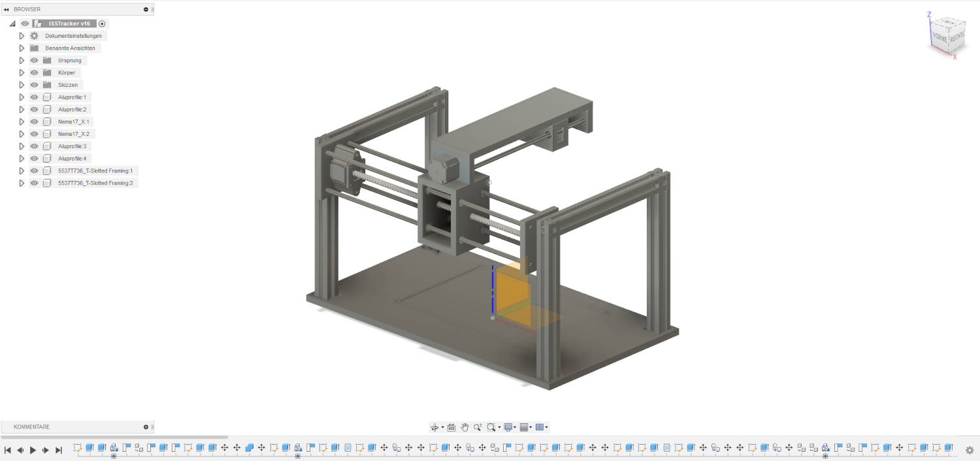Open the Orbit tool dropdown arrow
Viewport: 980px width, 461px height.
click(442, 428)
